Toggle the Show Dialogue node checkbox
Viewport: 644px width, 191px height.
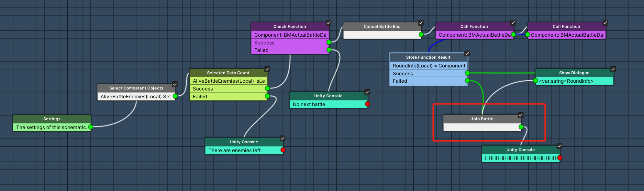613,69
